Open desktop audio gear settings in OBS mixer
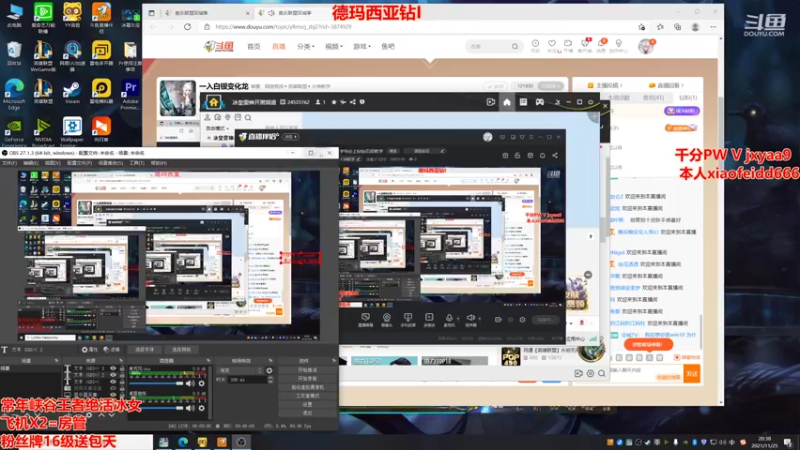Image resolution: width=800 pixels, height=450 pixels. pyautogui.click(x=202, y=408)
